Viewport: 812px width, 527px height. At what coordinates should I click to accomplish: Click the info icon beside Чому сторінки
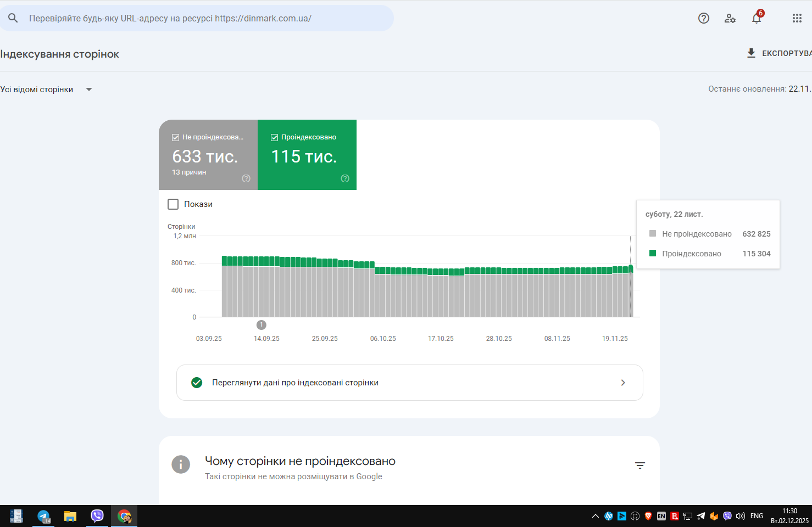(x=181, y=464)
